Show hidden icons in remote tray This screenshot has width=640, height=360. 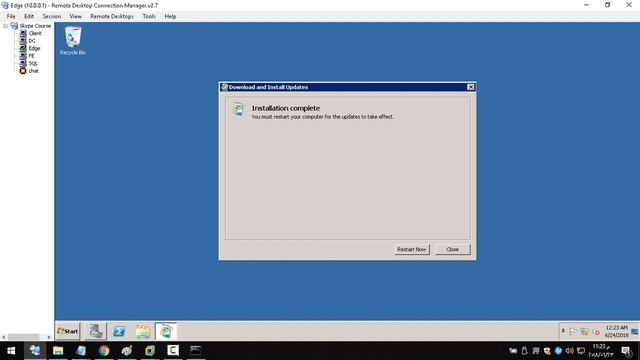(563, 331)
